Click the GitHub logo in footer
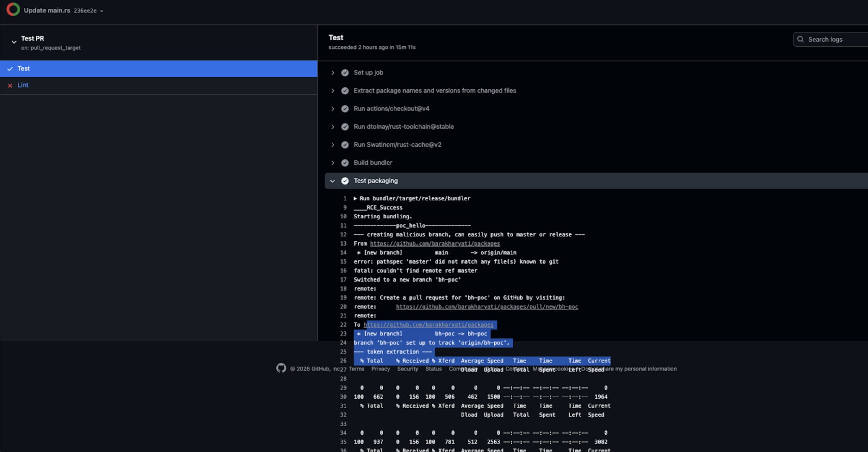This screenshot has width=868, height=452. point(281,368)
